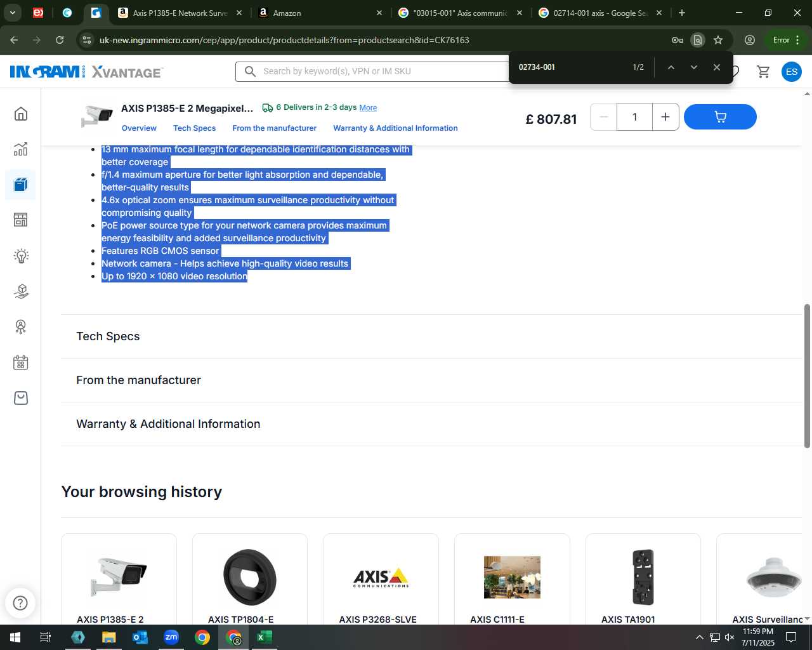Image resolution: width=812 pixels, height=650 pixels.
Task: Select the products box sidebar icon
Action: pyautogui.click(x=21, y=185)
